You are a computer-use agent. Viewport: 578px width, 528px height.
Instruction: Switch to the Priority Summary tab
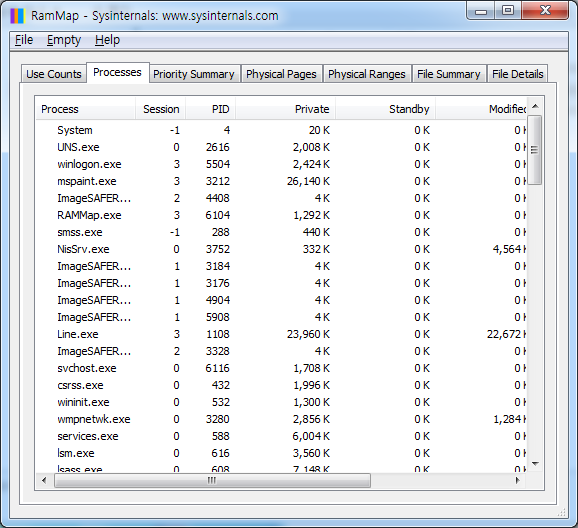[194, 74]
